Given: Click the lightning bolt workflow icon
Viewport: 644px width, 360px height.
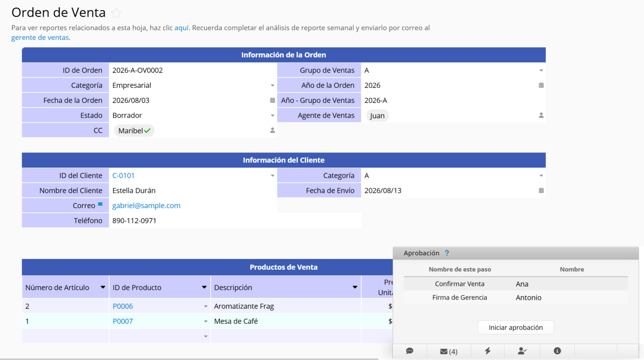Looking at the screenshot, I should tap(487, 351).
